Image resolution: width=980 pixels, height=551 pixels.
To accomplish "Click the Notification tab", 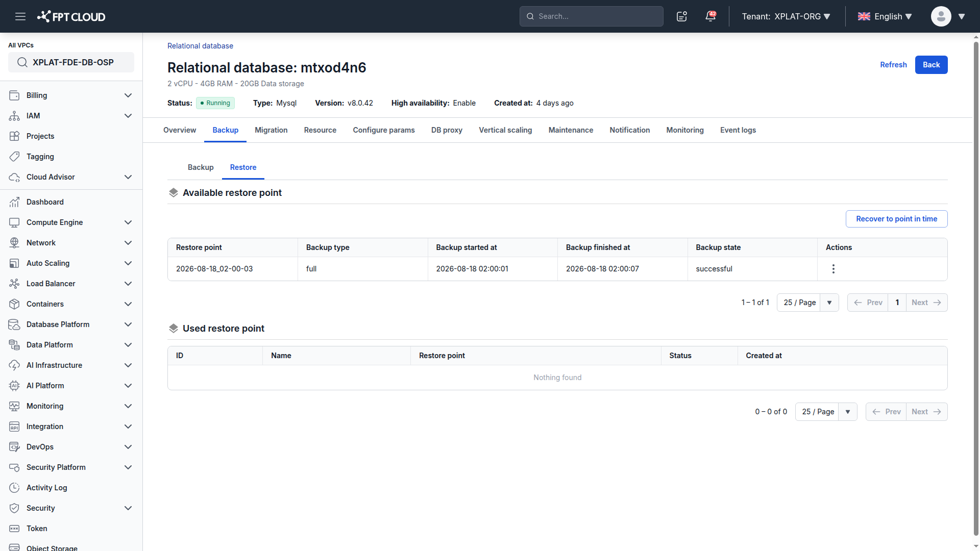I will click(x=629, y=130).
